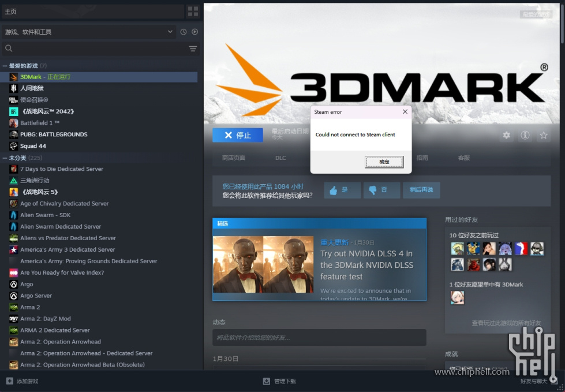Click the Valve Index icon
565x392 pixels.
[x=14, y=272]
